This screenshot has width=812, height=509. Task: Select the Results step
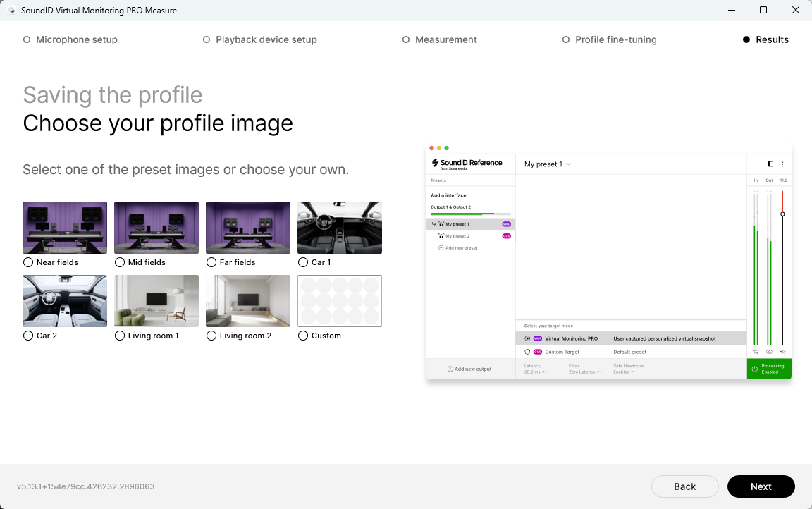[765, 39]
